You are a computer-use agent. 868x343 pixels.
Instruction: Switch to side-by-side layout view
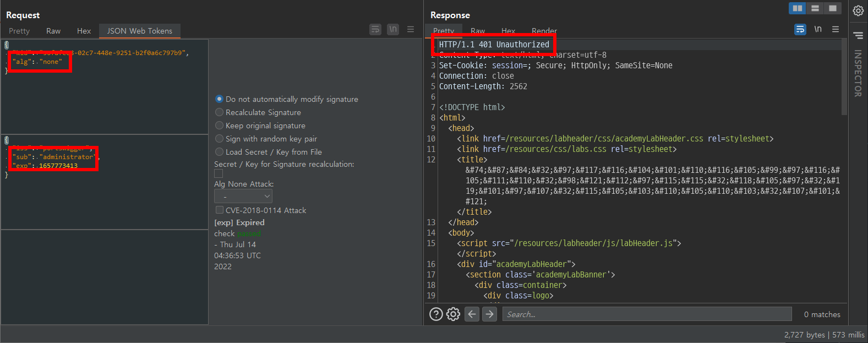(798, 8)
